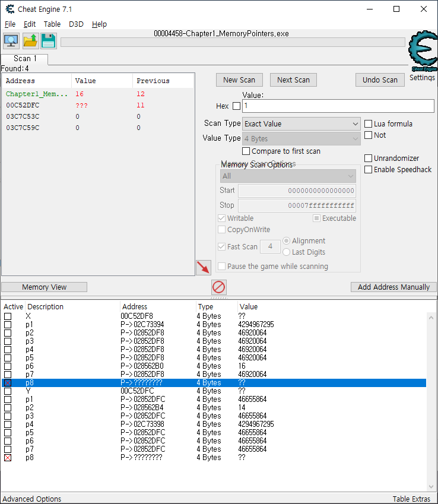
Task: Open a cheat table via folder icon
Action: pyautogui.click(x=30, y=41)
